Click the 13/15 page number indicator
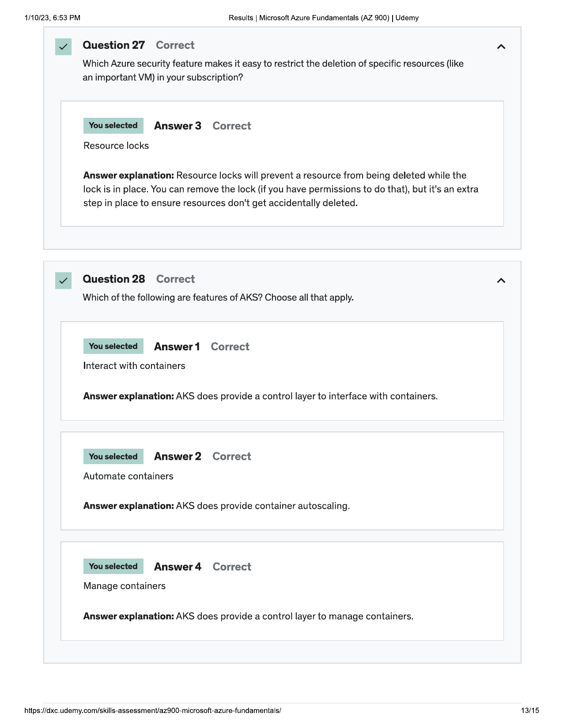The width and height of the screenshot is (563, 728). (530, 710)
